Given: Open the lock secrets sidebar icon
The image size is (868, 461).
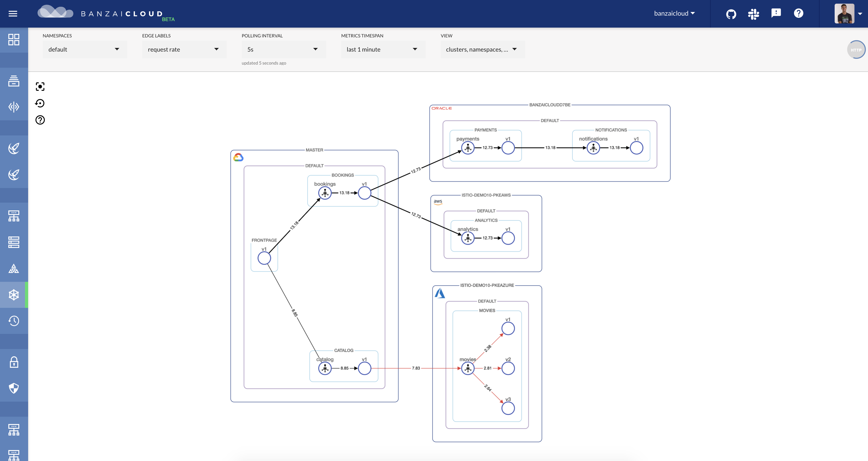Looking at the screenshot, I should coord(14,362).
